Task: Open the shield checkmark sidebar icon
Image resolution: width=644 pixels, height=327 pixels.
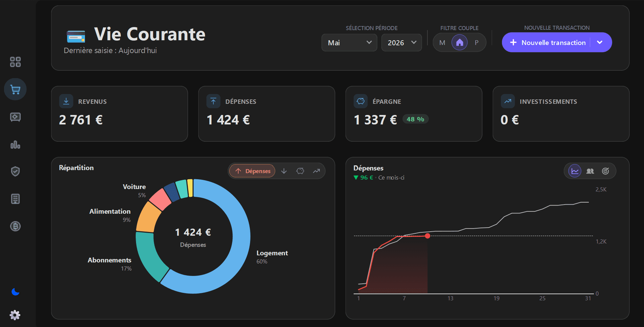Action: (x=15, y=171)
